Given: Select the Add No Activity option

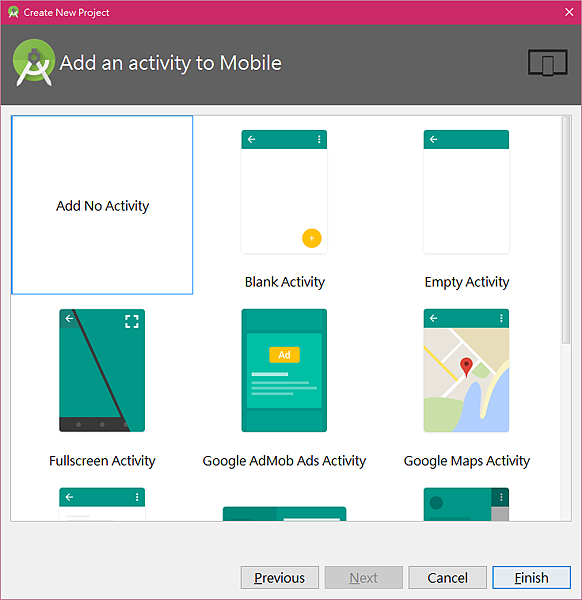Looking at the screenshot, I should [x=102, y=205].
